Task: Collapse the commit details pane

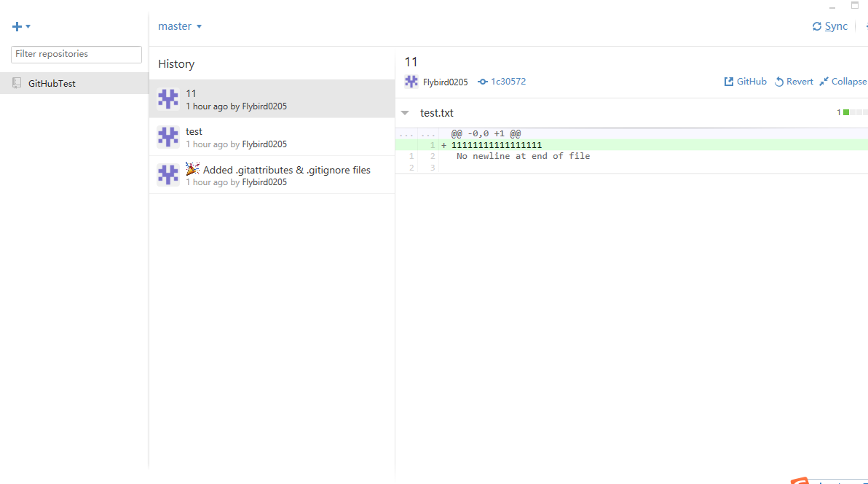Action: coord(843,82)
